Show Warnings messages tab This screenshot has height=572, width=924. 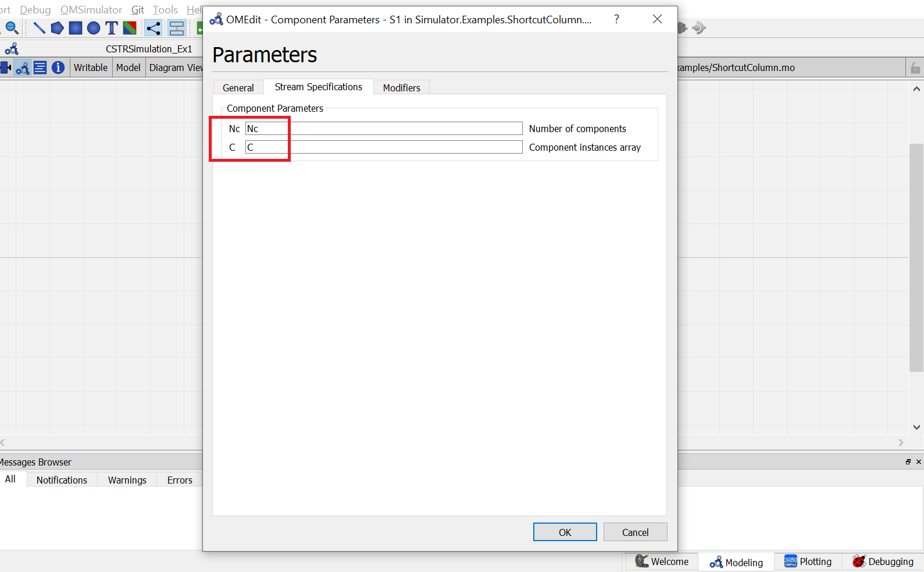coord(127,480)
